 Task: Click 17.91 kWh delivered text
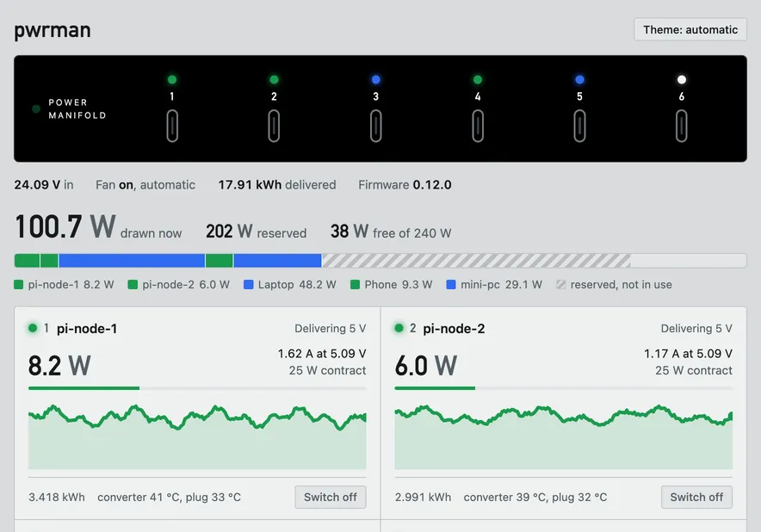pyautogui.click(x=276, y=185)
